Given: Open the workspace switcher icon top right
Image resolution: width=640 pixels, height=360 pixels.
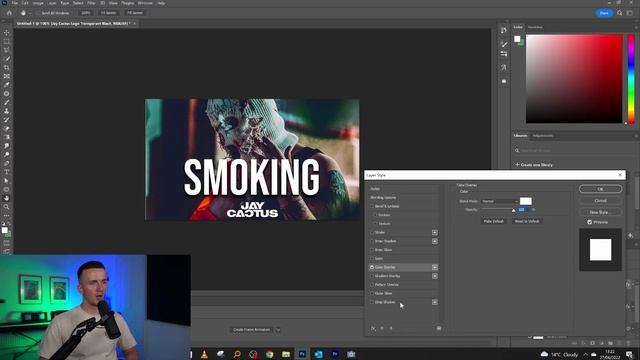Looking at the screenshot, I should click(x=630, y=13).
